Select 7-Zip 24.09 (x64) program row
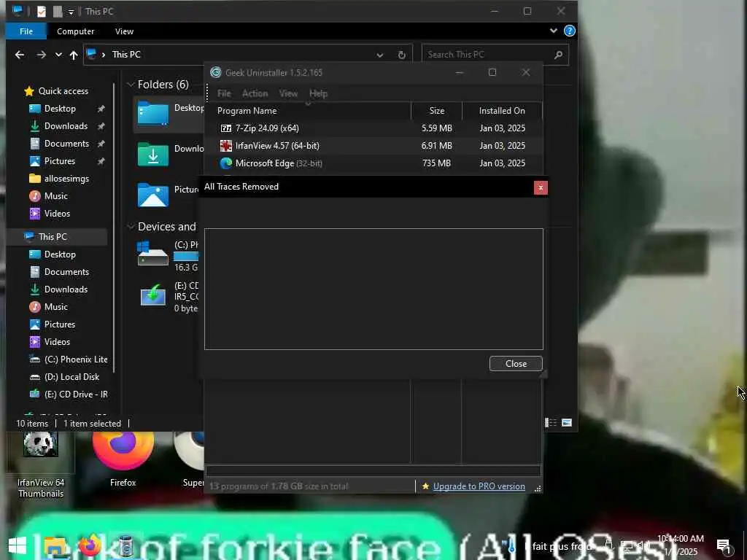This screenshot has height=560, width=747. coord(373,128)
